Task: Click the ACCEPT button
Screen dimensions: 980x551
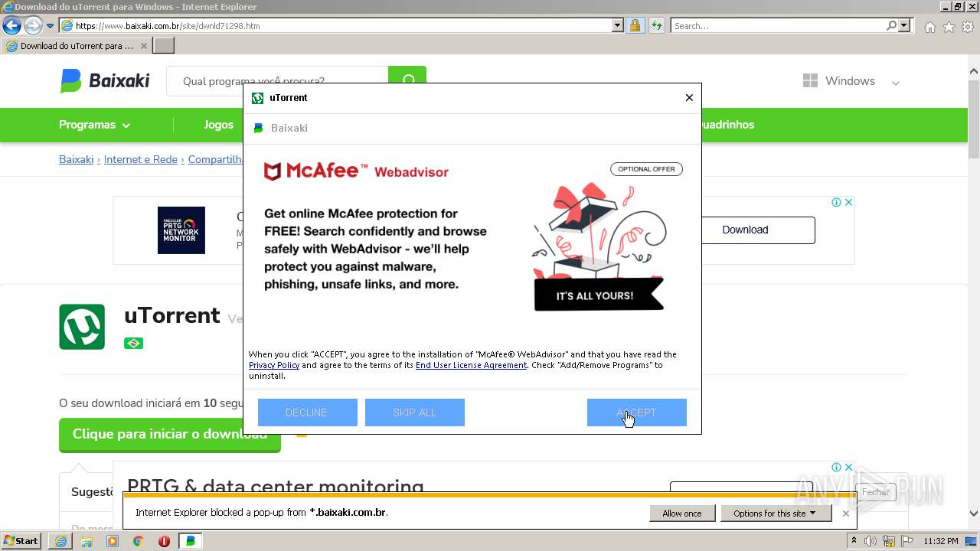Action: click(x=636, y=412)
